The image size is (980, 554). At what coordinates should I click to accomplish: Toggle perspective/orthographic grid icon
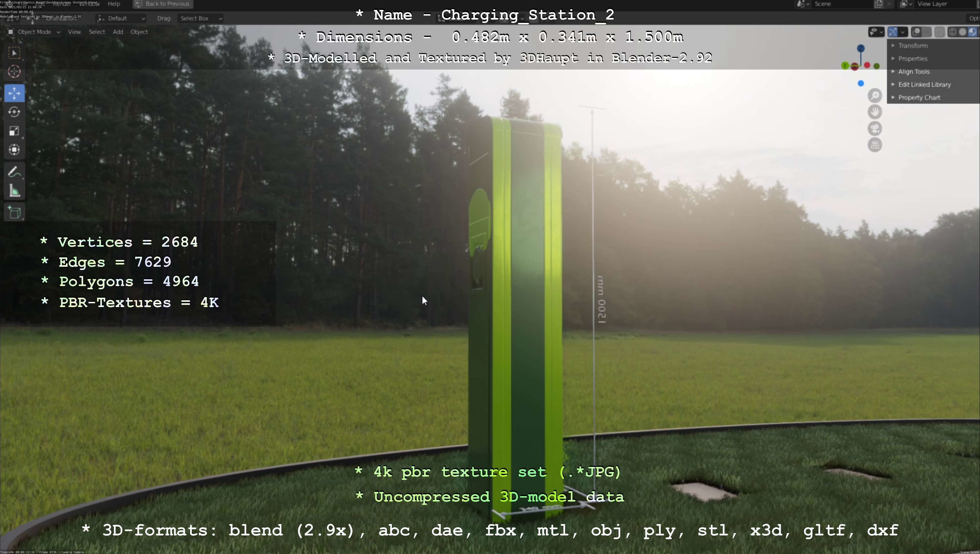pyautogui.click(x=875, y=145)
